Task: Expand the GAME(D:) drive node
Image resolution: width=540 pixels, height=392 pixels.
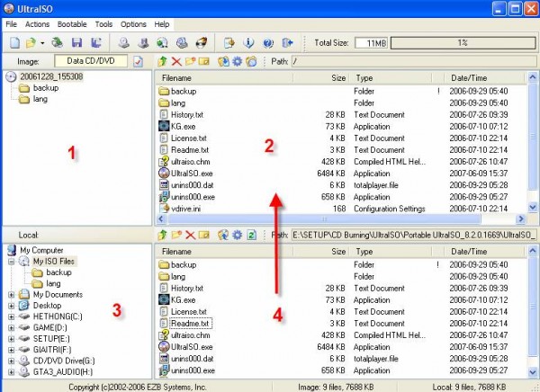Action: [x=12, y=327]
